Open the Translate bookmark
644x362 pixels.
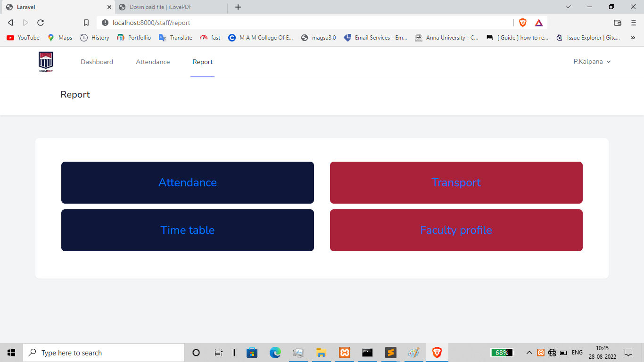point(175,38)
